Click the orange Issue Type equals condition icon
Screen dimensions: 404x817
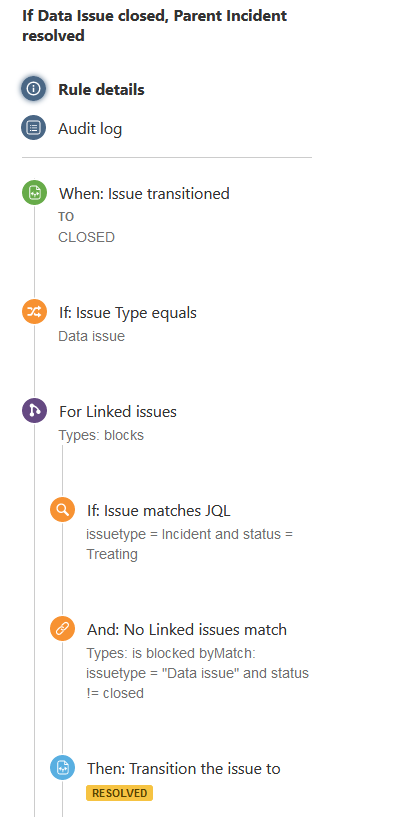[34, 312]
